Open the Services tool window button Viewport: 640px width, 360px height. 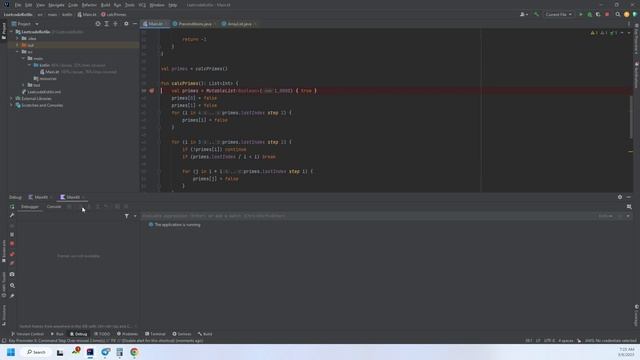click(182, 334)
